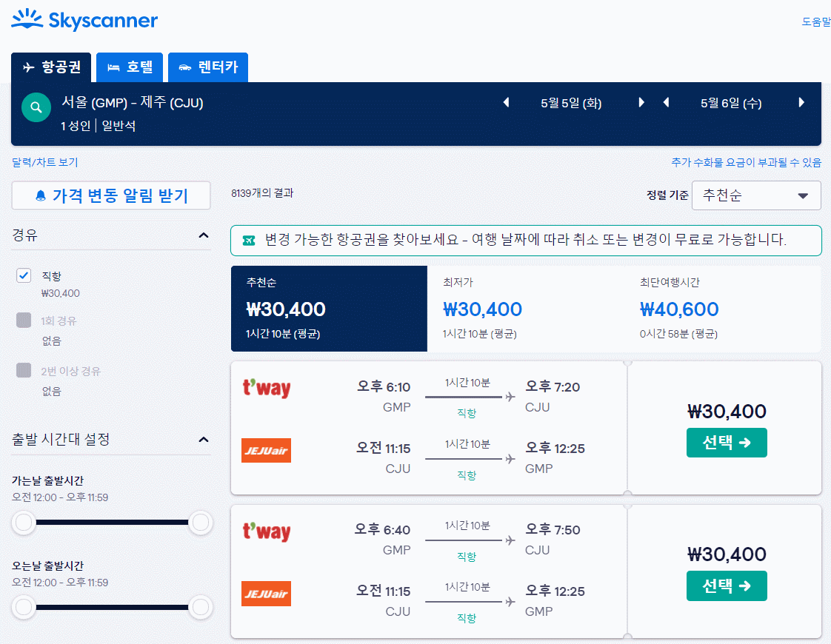Click right handle of 가는날 출발시간 slider

click(x=200, y=522)
